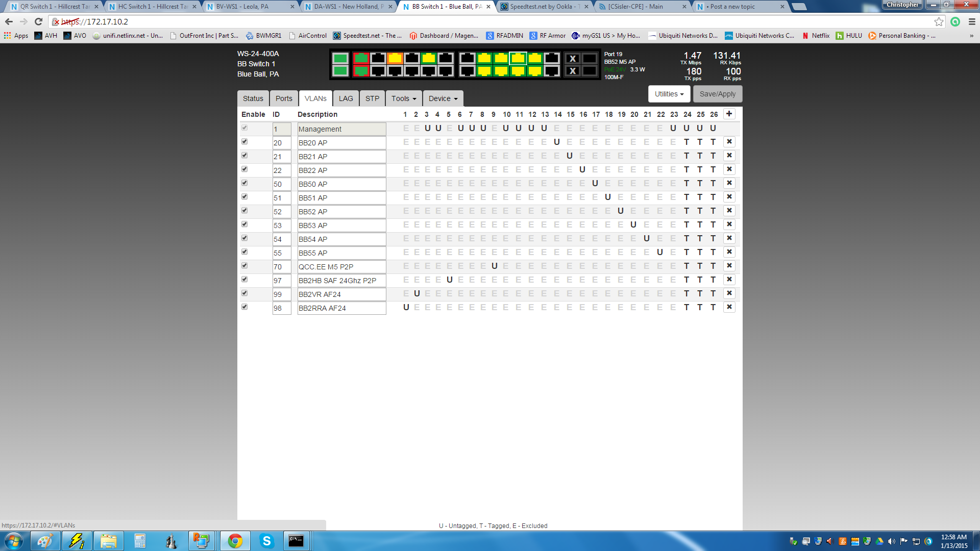This screenshot has width=980, height=551.
Task: Click Save/Apply button
Action: 718,93
